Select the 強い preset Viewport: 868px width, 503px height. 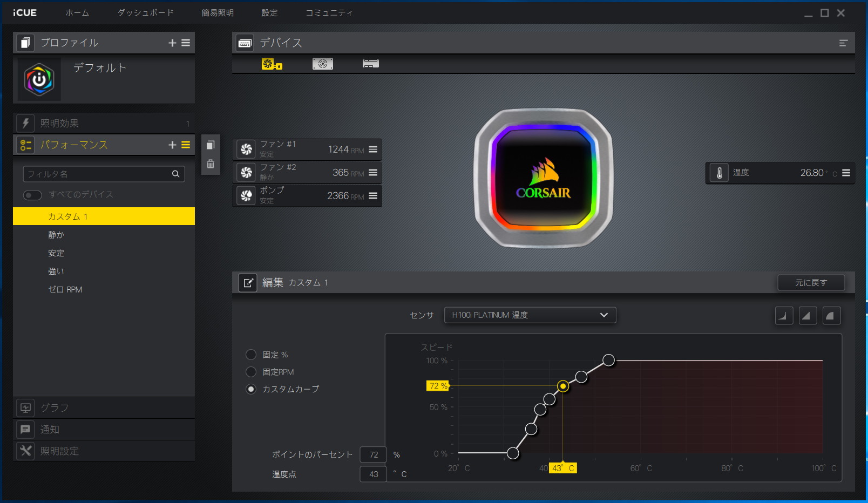point(104,271)
